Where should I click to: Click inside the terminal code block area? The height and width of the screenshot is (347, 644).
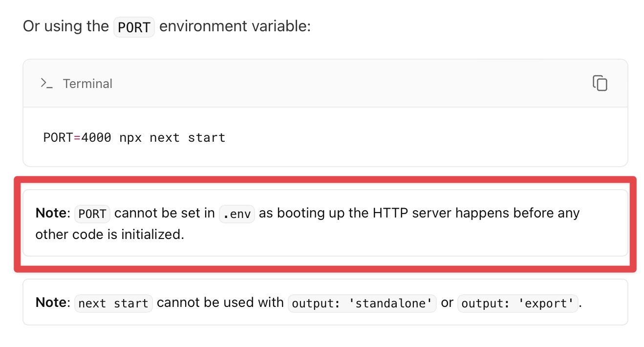[x=322, y=137]
